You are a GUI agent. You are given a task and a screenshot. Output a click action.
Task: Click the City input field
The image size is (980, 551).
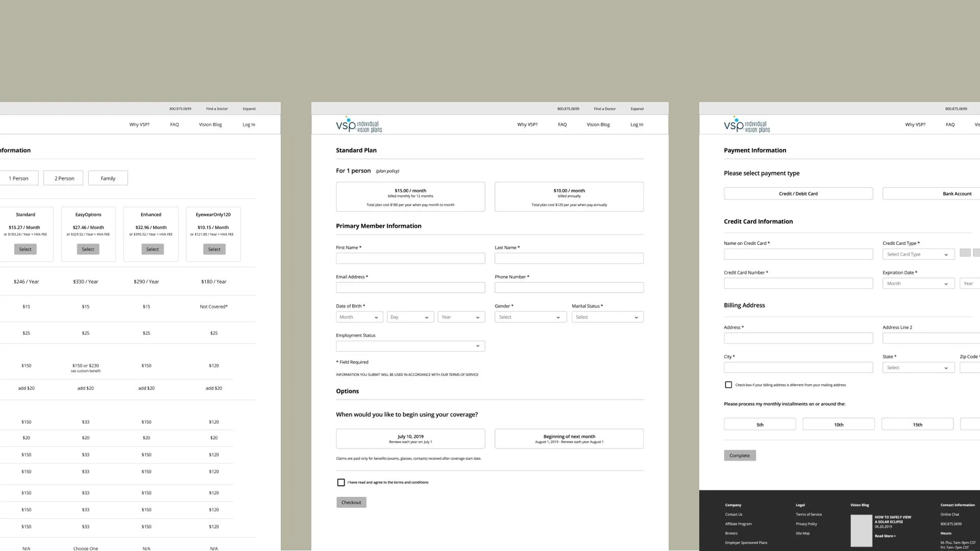point(798,368)
